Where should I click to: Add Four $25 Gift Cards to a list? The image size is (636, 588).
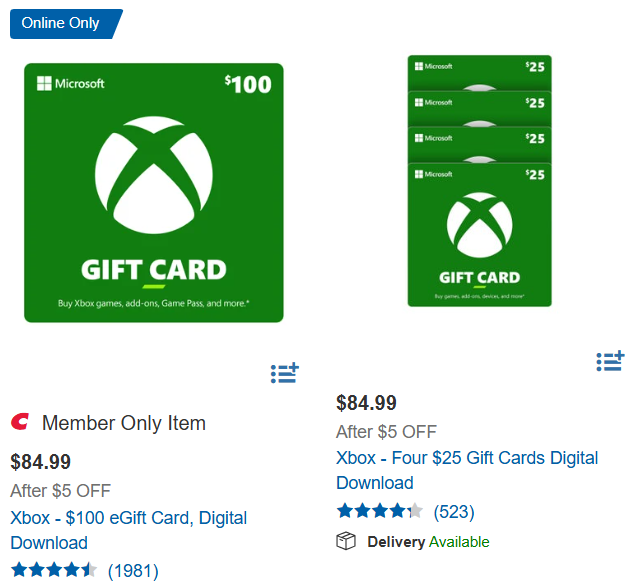610,361
